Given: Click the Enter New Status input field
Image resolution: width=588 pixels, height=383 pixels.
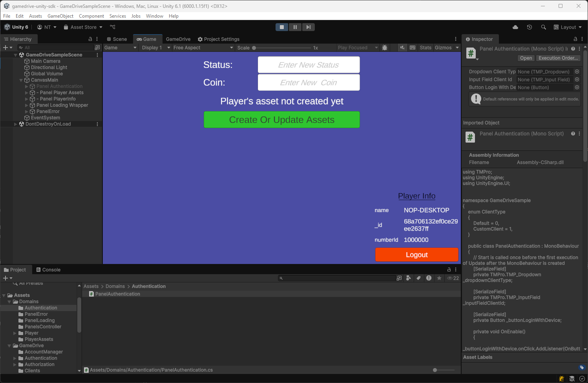Looking at the screenshot, I should pos(309,64).
